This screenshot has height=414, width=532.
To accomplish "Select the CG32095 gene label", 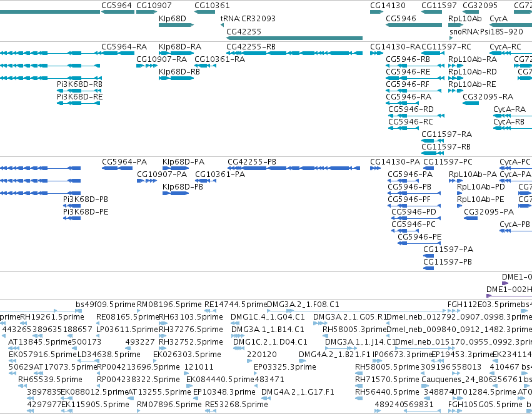I will pyautogui.click(x=479, y=6).
